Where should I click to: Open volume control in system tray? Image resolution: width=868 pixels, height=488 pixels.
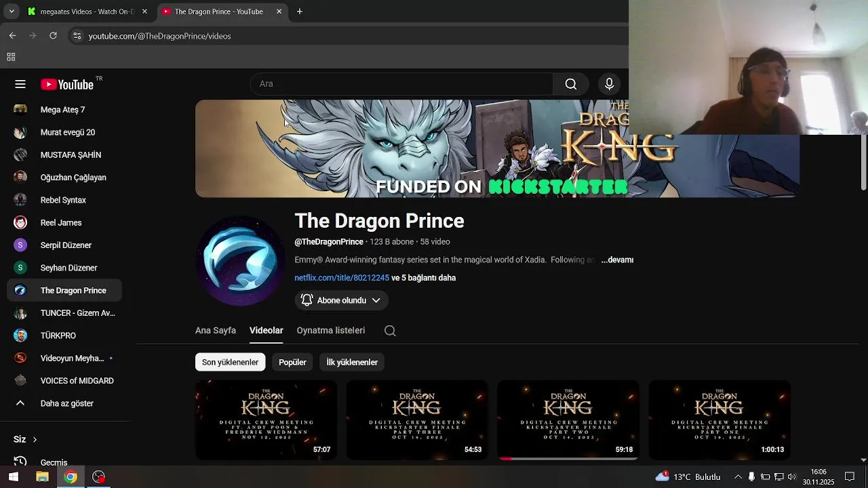pos(791,476)
